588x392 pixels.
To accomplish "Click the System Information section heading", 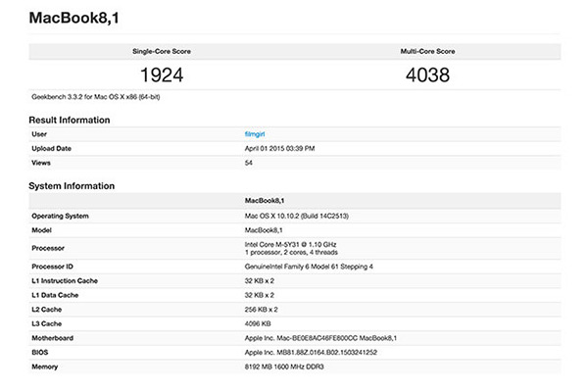I will pos(85,186).
